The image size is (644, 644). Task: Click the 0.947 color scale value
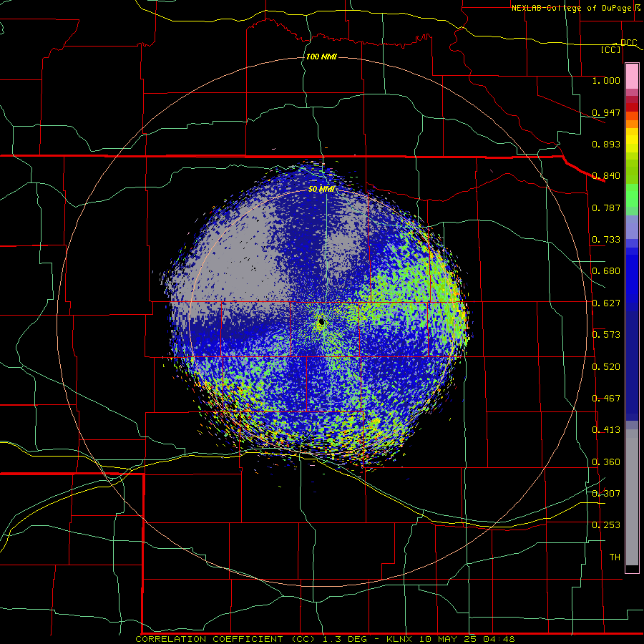606,112
